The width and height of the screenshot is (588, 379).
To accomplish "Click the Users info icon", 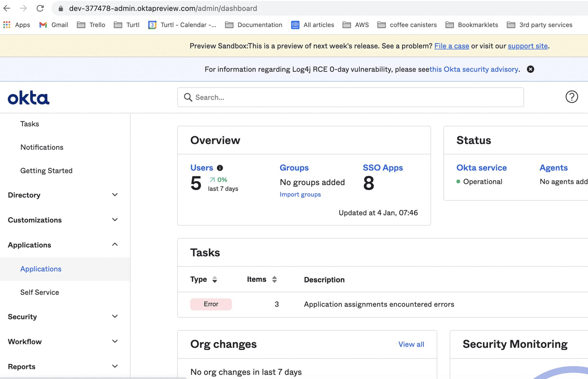I will click(x=220, y=168).
